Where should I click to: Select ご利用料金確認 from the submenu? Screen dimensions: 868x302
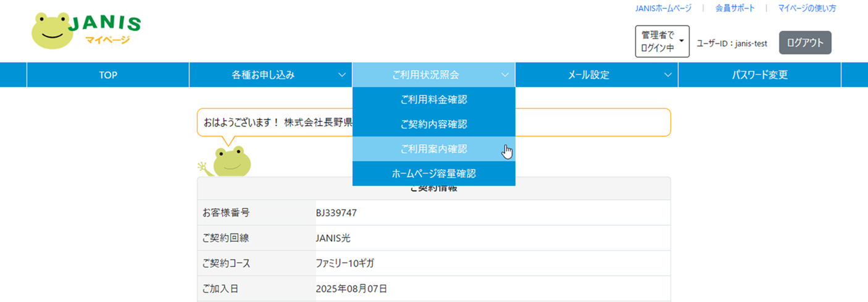(433, 99)
